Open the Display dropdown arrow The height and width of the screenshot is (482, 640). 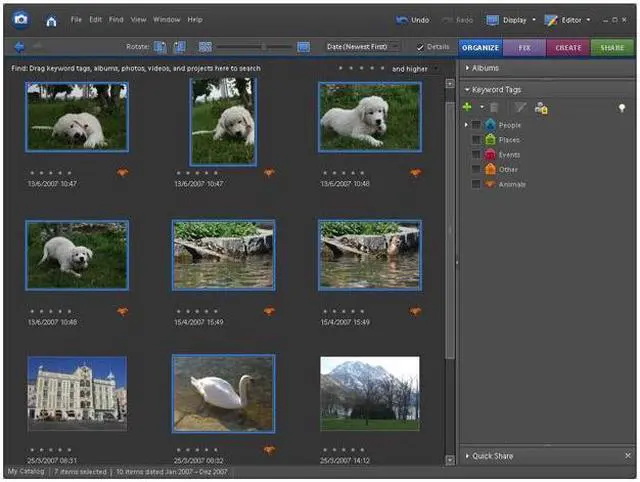point(534,20)
